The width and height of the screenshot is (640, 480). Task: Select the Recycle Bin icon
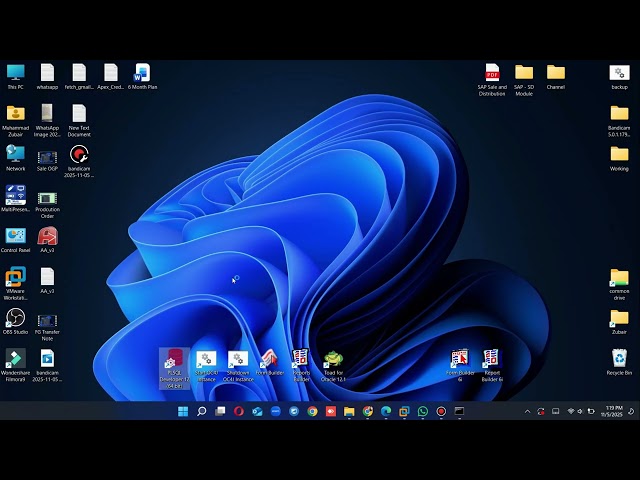[619, 362]
